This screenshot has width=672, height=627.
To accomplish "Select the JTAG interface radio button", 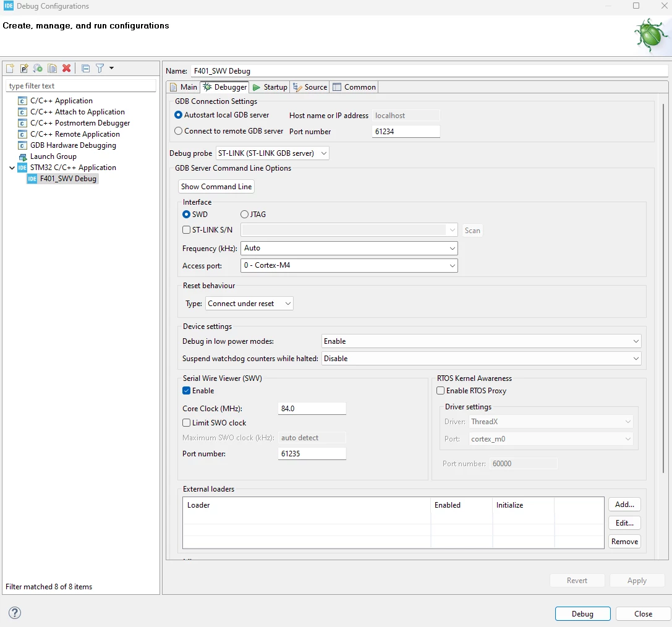I will [244, 215].
